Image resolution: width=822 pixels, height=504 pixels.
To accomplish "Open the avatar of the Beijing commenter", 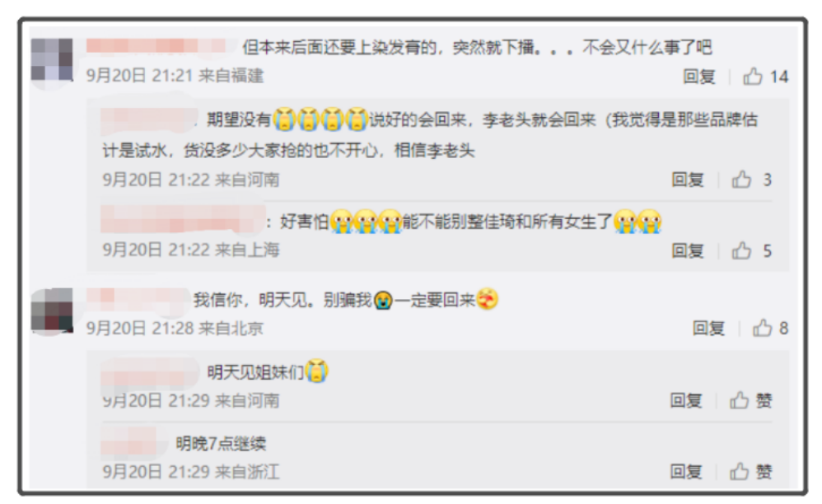I will coord(51,310).
